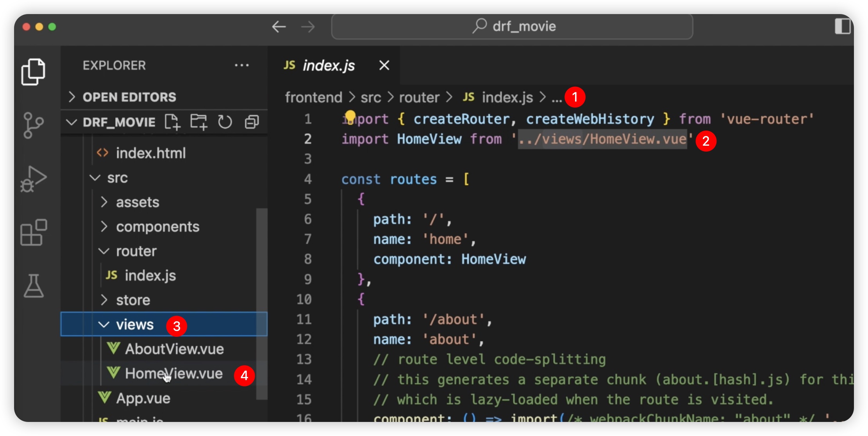The image size is (868, 436).
Task: Click the 'vue-router' import string
Action: (x=767, y=119)
